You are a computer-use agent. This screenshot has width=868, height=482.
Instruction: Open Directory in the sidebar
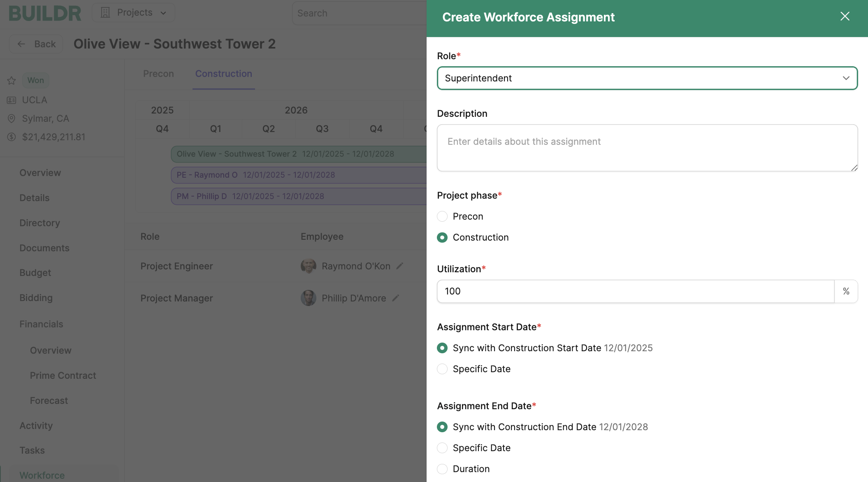(x=40, y=223)
